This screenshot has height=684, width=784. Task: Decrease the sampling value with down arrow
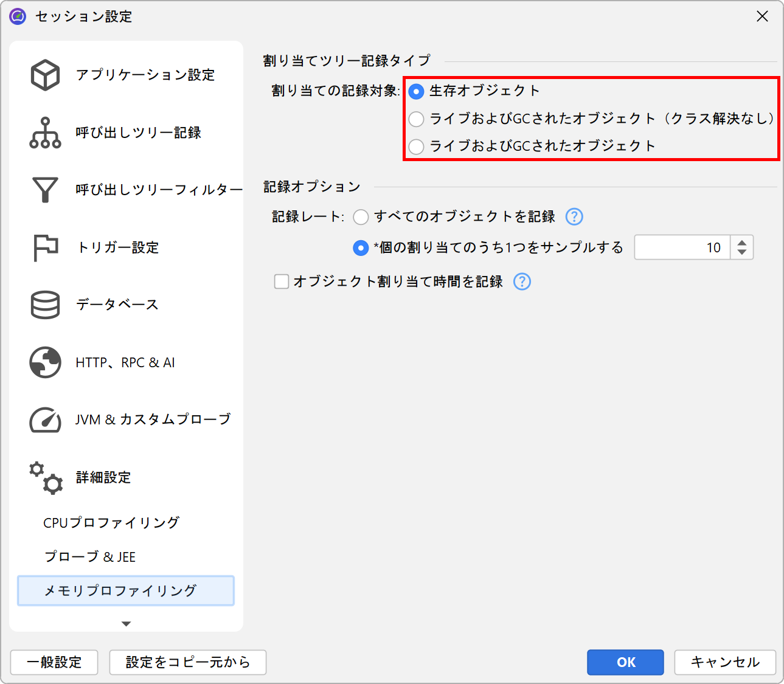point(741,253)
